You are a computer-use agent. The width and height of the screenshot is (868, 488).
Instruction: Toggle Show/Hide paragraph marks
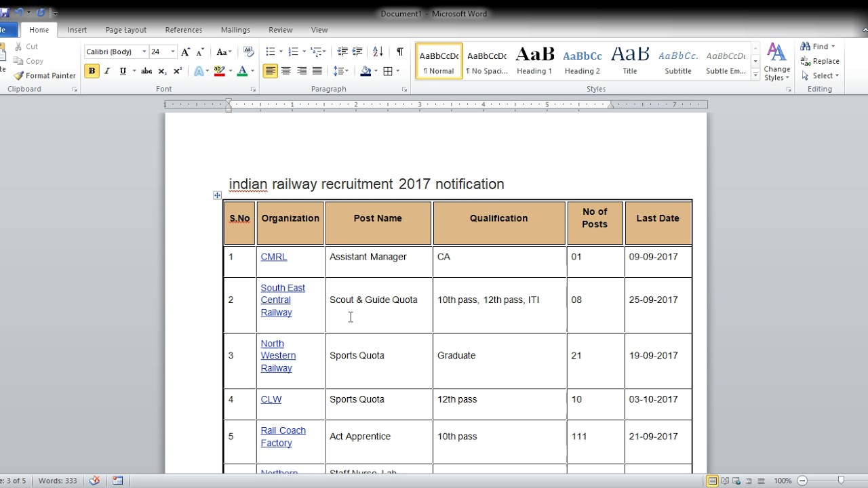(x=400, y=52)
